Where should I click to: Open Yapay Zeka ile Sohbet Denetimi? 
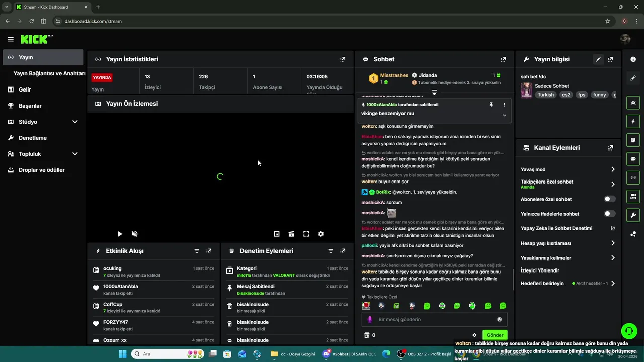click(568, 228)
